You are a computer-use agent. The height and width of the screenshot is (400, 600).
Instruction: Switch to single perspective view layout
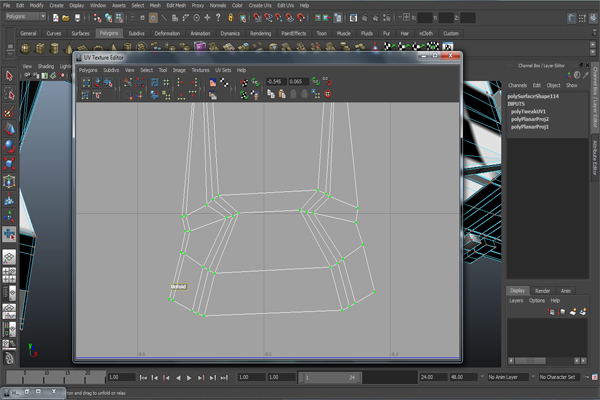click(x=9, y=257)
